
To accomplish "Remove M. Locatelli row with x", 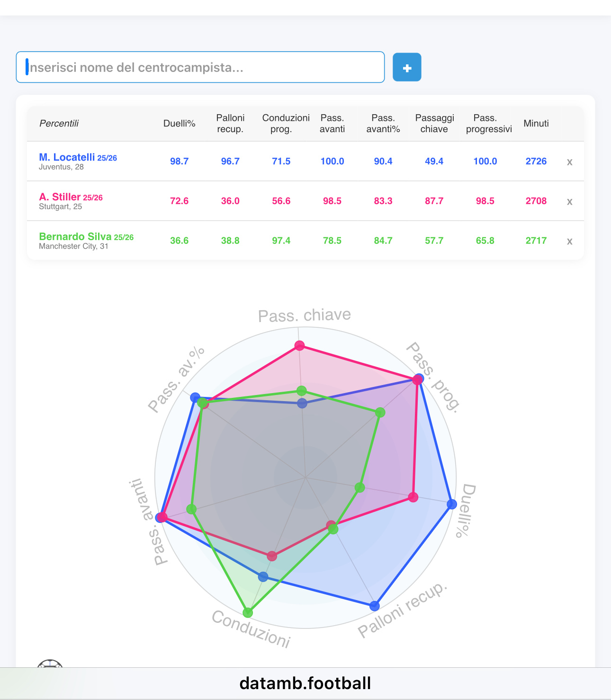I will point(569,162).
